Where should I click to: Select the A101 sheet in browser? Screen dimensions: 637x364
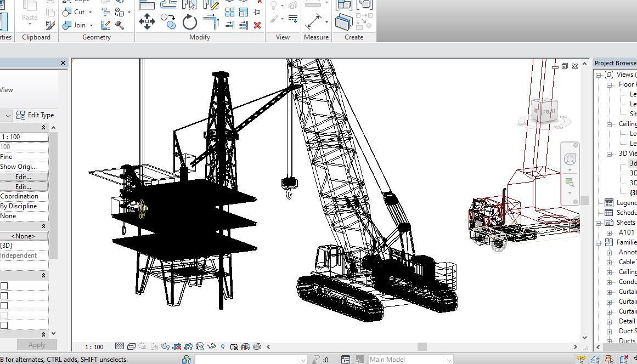click(627, 232)
